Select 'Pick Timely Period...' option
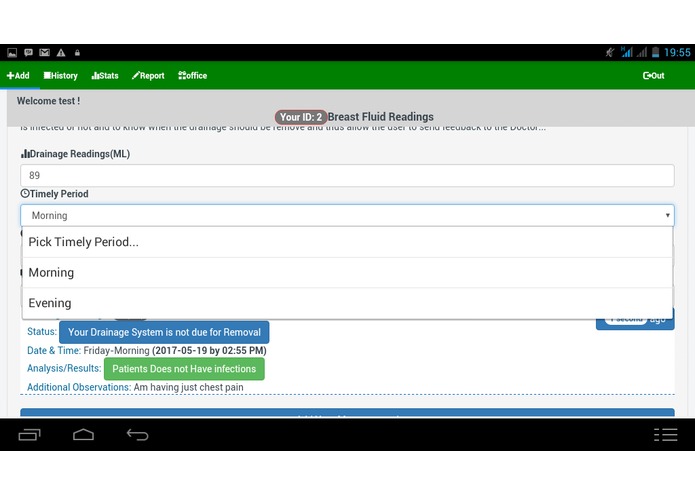 click(x=347, y=242)
